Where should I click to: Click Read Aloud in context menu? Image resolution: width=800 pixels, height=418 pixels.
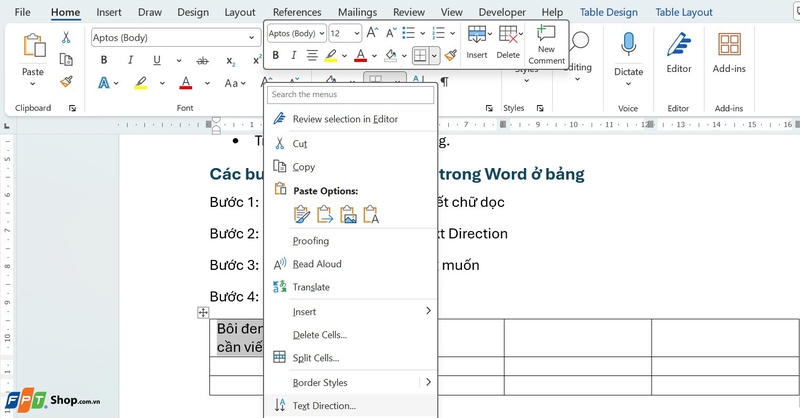(x=351, y=264)
